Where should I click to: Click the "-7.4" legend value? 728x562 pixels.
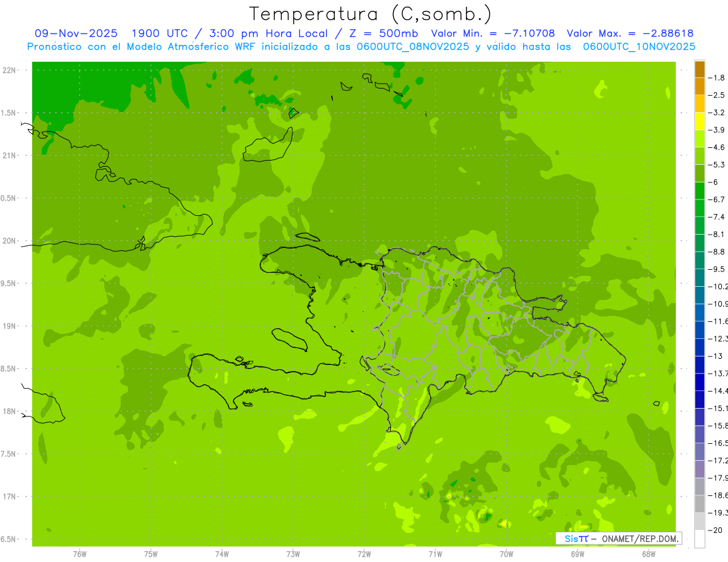coord(717,216)
